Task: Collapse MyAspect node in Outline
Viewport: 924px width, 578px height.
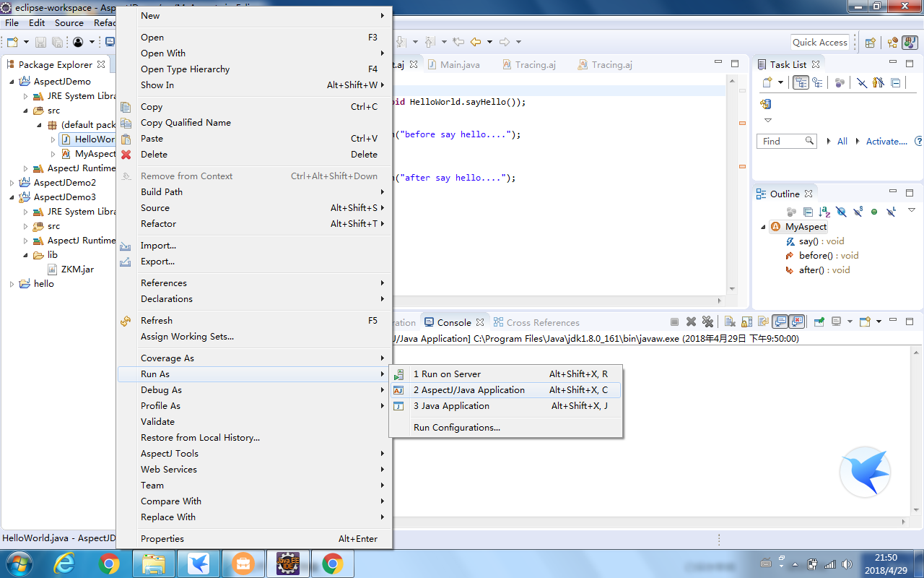Action: (x=764, y=227)
